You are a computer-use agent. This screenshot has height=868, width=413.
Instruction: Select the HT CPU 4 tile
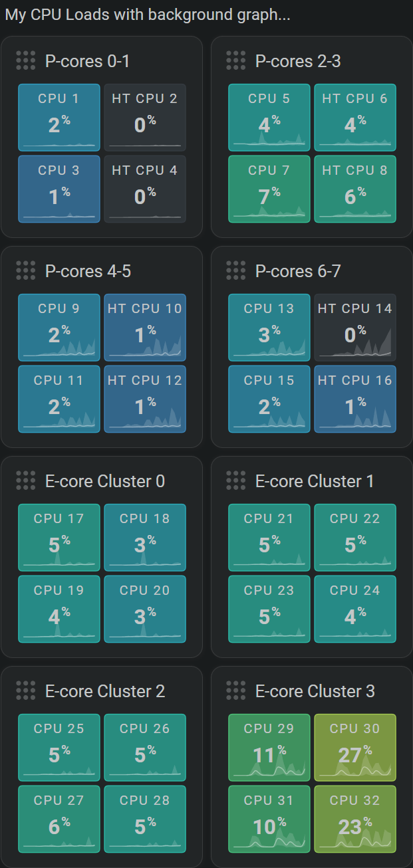point(145,189)
